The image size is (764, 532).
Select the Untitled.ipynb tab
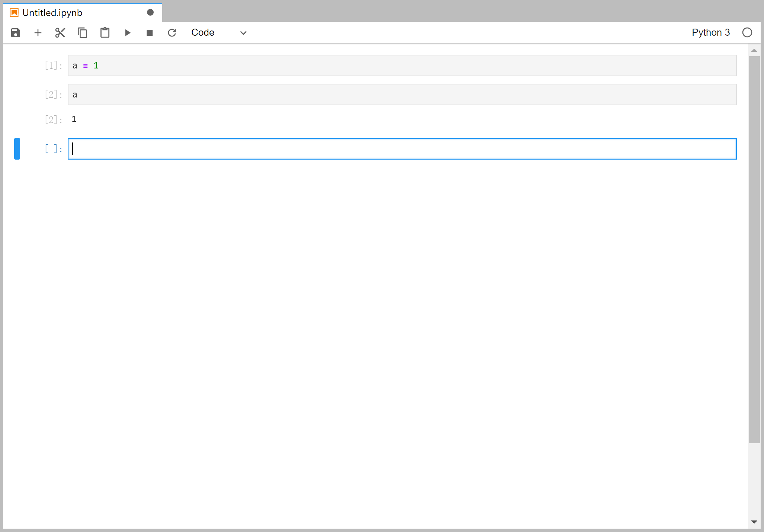(x=83, y=13)
